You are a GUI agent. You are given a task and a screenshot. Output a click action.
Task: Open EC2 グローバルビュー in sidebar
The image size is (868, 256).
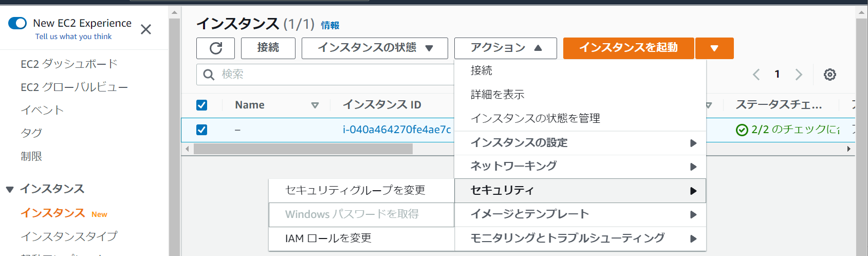pos(74,87)
